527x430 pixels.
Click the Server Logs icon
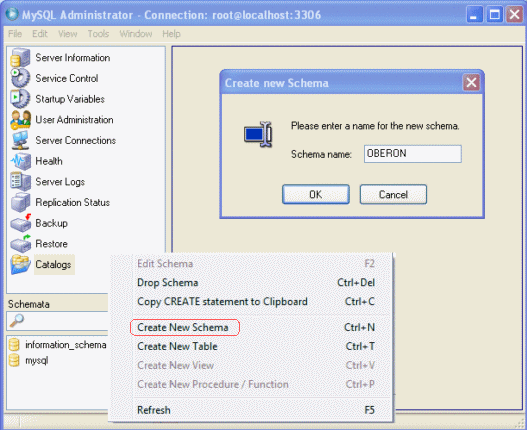(20, 182)
